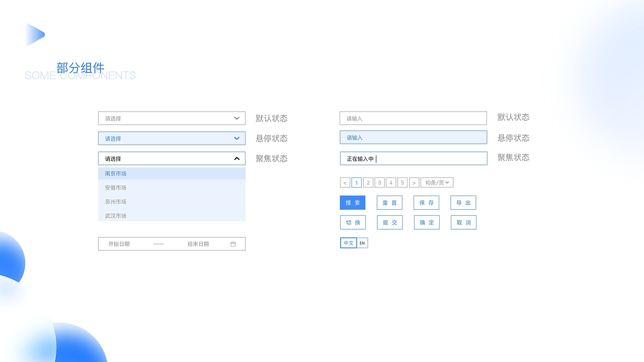The image size is (644, 362).
Task: Switch language to EN
Action: 362,243
